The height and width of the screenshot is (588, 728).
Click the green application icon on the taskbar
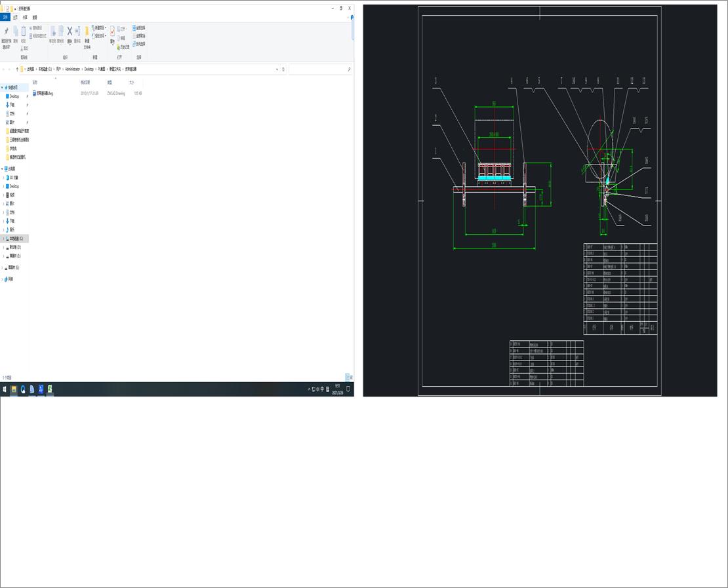click(x=50, y=389)
